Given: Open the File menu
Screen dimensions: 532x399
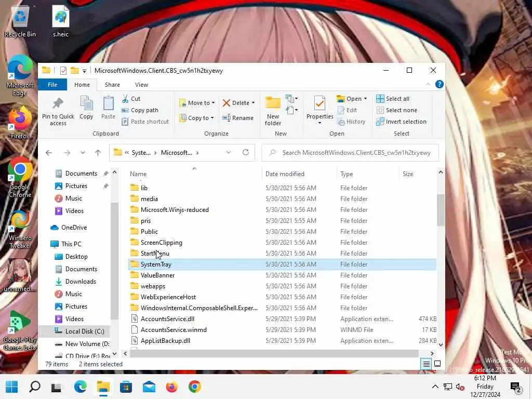Looking at the screenshot, I should point(52,85).
